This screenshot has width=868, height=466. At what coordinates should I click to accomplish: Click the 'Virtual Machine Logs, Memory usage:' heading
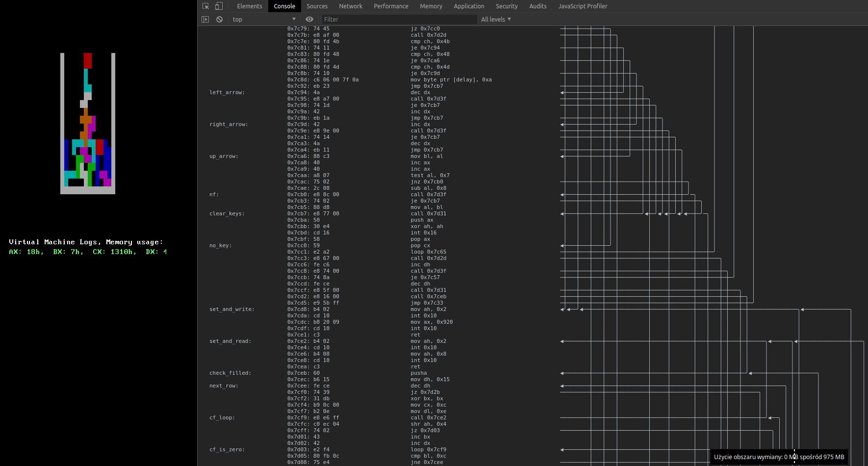[86, 242]
